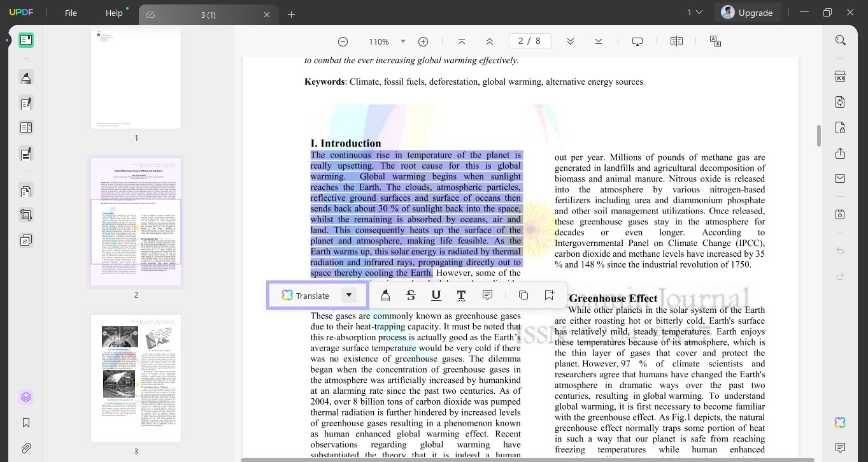Add a comment note to the selection
Viewport: 868px width, 462px height.
(x=487, y=295)
